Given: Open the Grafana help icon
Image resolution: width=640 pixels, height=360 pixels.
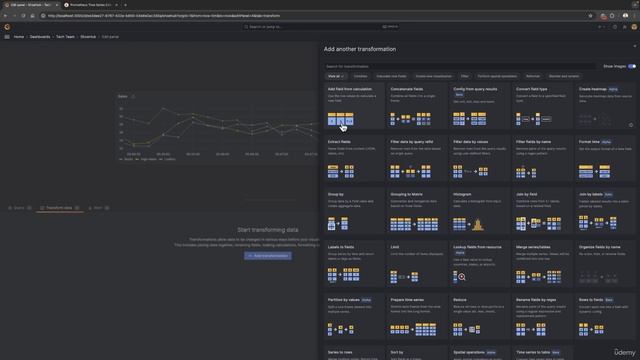Looking at the screenshot, I should coord(615,27).
